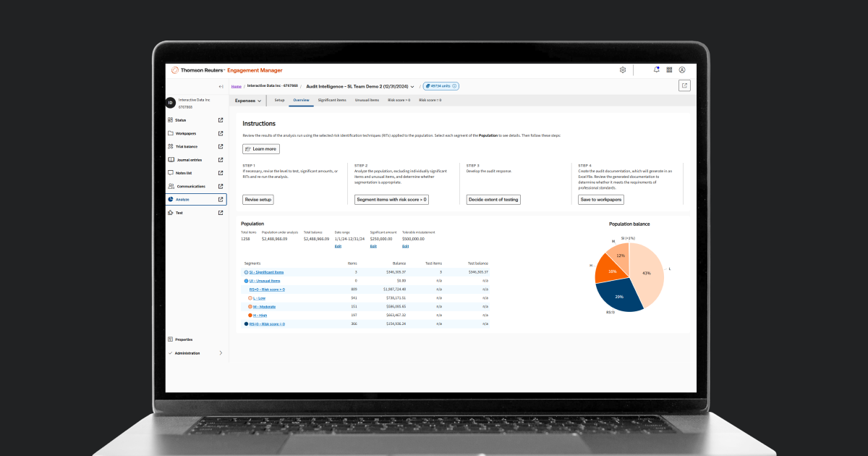Viewport: 868px width, 456px height.
Task: Switch to the Risk score > 0 tab
Action: click(399, 100)
